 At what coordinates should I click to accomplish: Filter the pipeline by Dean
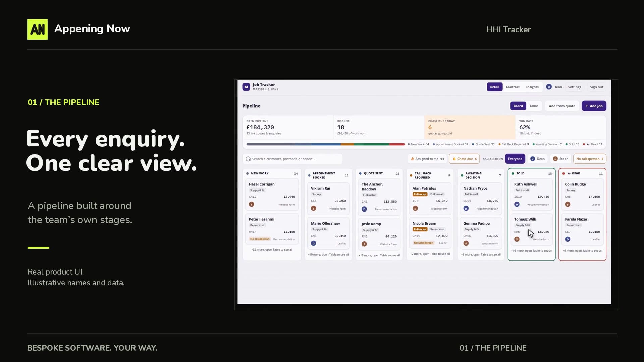point(537,159)
